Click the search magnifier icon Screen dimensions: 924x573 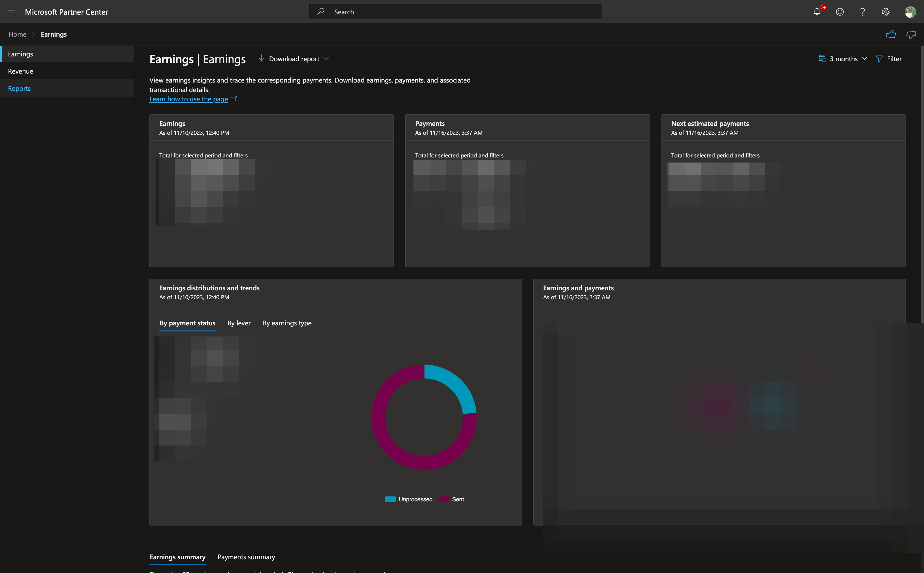point(321,11)
